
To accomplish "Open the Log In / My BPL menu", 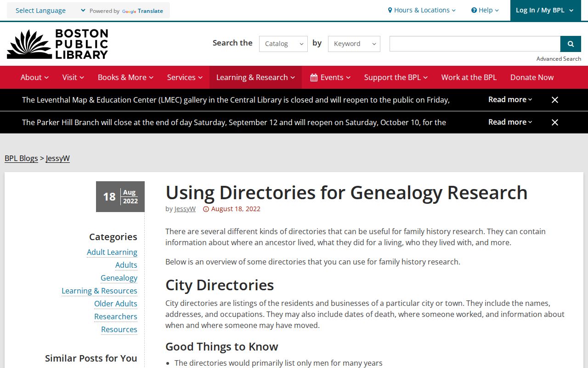I will [546, 10].
